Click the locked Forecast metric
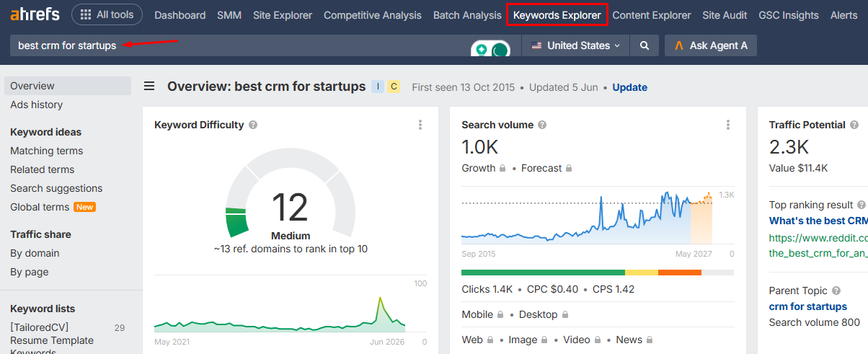The width and height of the screenshot is (868, 354). (546, 168)
